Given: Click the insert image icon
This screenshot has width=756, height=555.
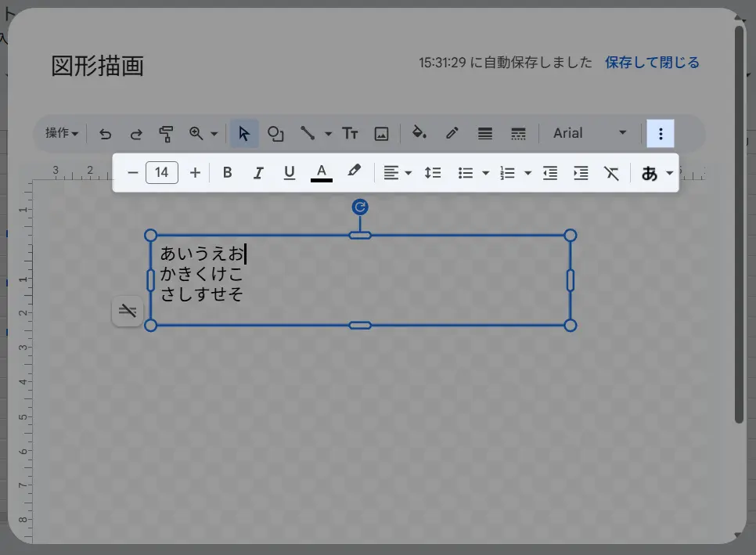Looking at the screenshot, I should click(x=381, y=134).
